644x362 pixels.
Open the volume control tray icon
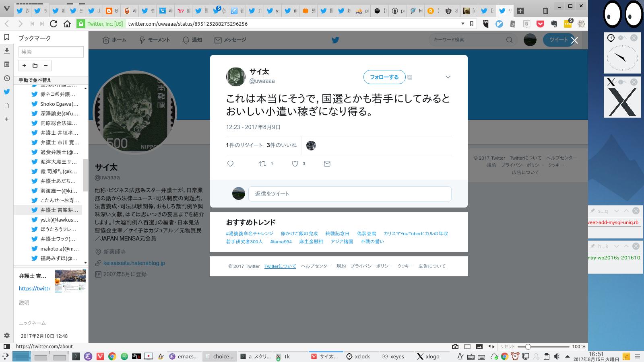(557, 356)
